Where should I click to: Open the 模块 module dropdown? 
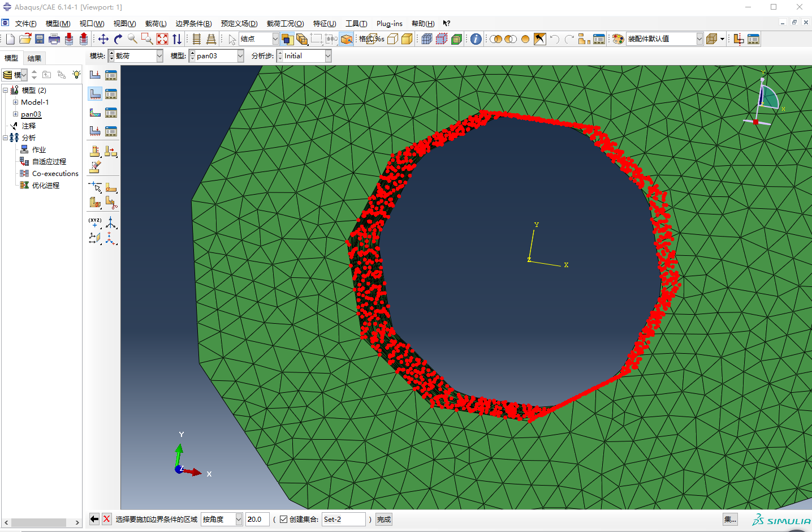(158, 55)
